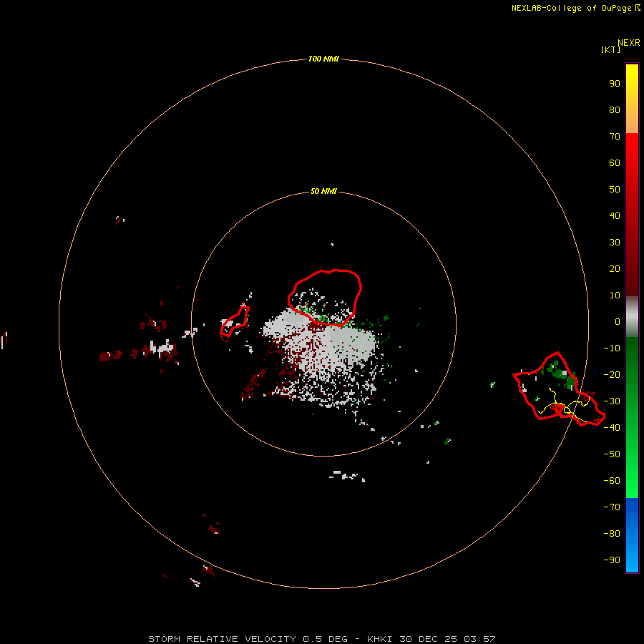Click the green velocity patch inside eastern island
This screenshot has height=644, width=644.
[560, 374]
